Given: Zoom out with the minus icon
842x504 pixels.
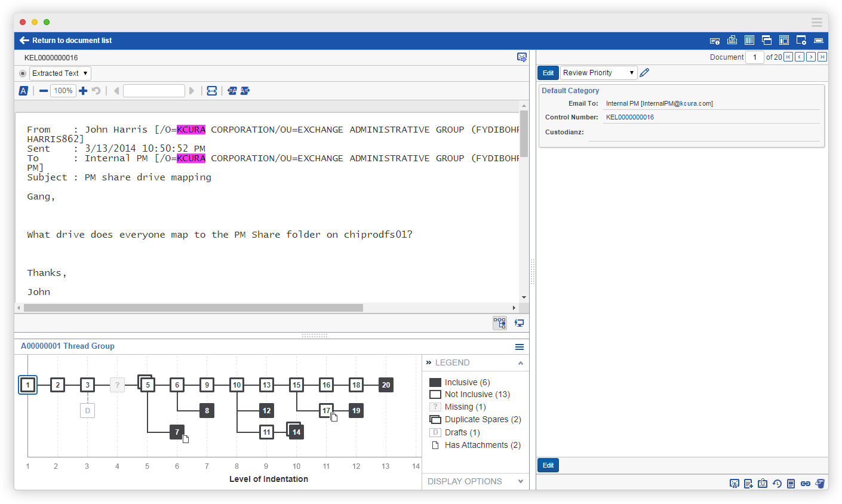Looking at the screenshot, I should pos(44,91).
